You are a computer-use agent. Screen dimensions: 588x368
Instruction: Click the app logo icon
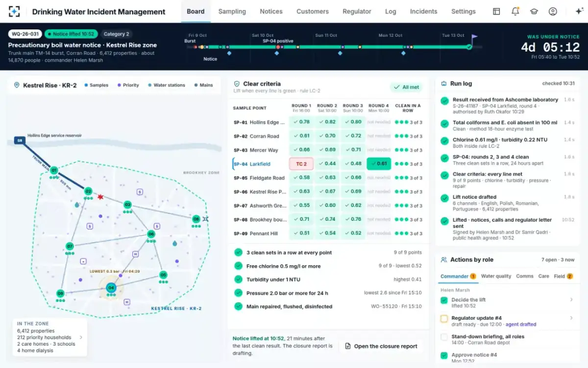coord(15,11)
